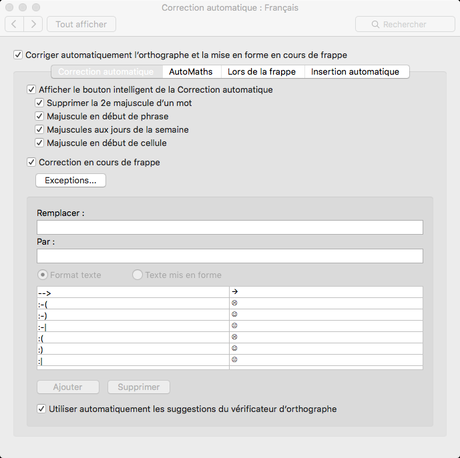The width and height of the screenshot is (460, 458).
Task: Click the Tout afficher button
Action: pyautogui.click(x=81, y=24)
